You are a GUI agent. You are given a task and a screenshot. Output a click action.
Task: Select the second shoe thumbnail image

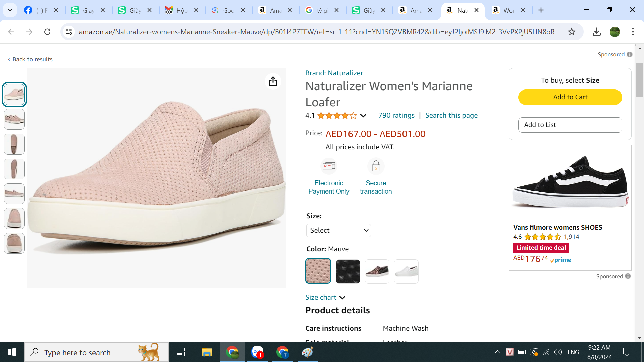click(x=14, y=119)
